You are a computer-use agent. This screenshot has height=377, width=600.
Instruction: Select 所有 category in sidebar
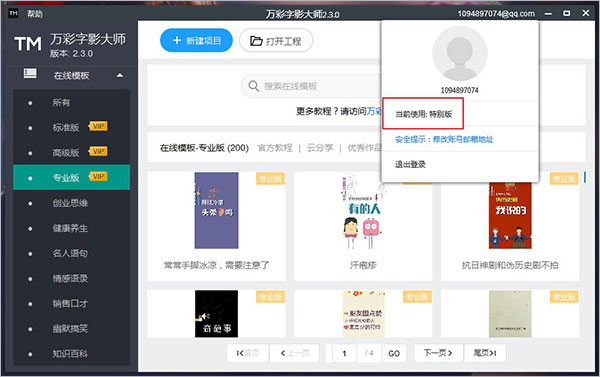[72, 103]
